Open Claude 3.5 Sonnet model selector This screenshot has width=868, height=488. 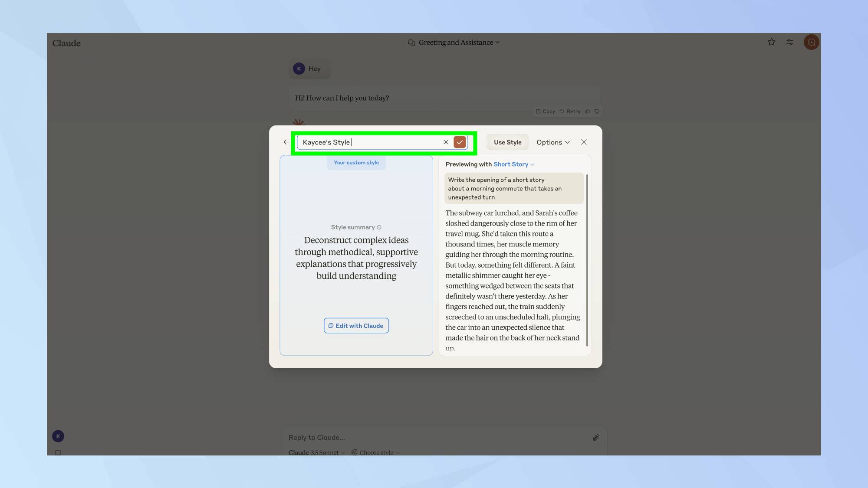click(316, 452)
